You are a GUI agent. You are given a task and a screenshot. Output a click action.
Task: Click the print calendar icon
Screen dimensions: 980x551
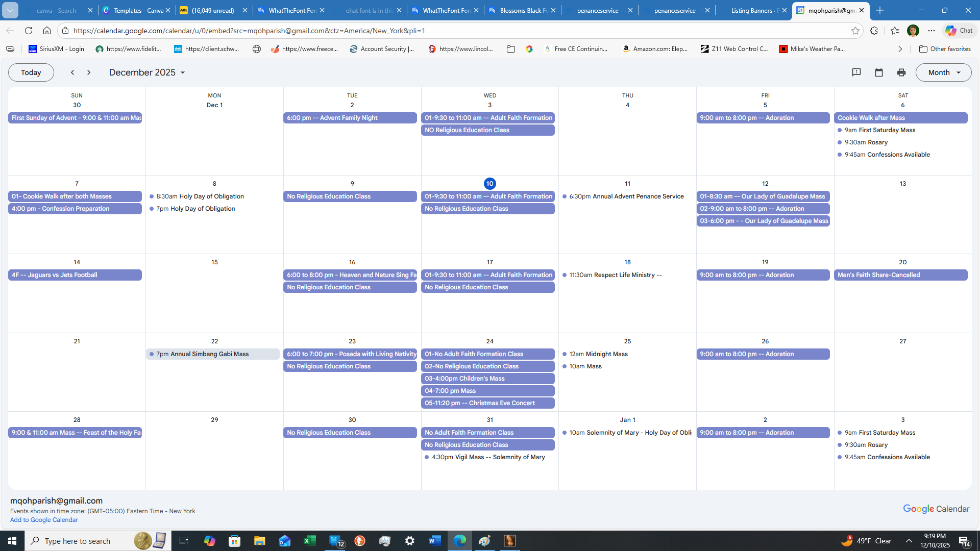(x=901, y=72)
